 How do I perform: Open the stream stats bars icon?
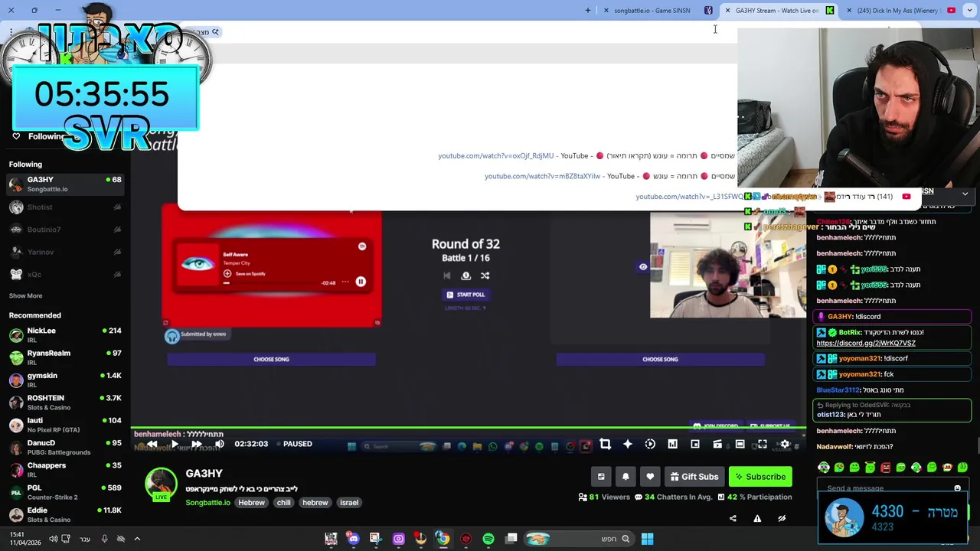click(672, 444)
